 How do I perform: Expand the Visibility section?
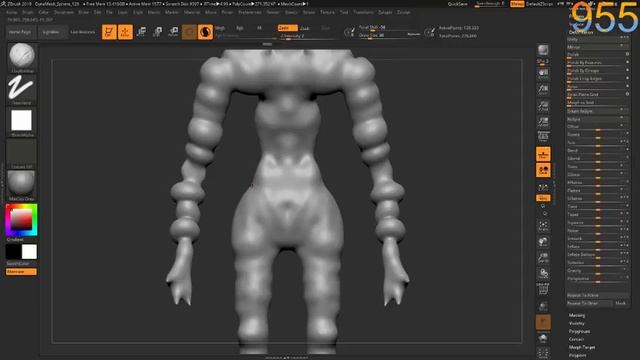pyautogui.click(x=577, y=323)
